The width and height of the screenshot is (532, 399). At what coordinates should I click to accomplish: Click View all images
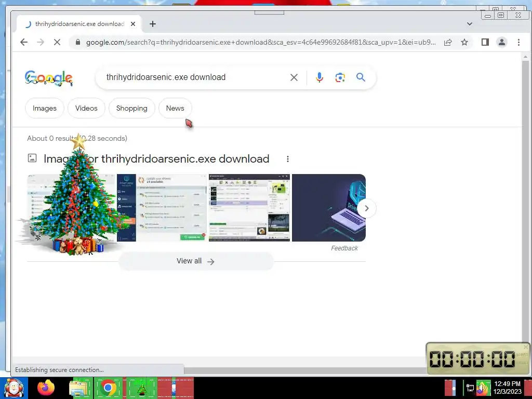[x=196, y=261]
